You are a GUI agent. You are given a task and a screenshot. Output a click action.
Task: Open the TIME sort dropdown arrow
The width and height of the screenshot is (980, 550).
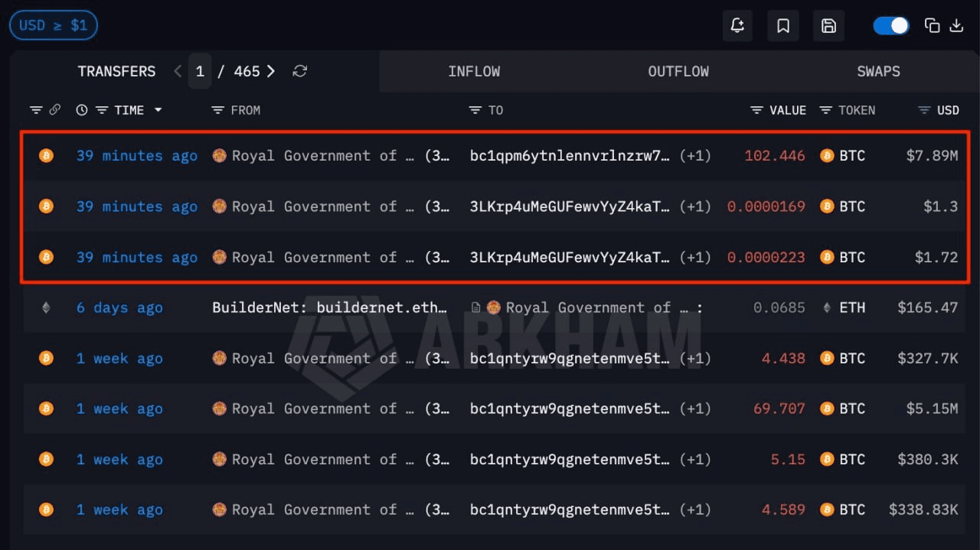tap(158, 110)
